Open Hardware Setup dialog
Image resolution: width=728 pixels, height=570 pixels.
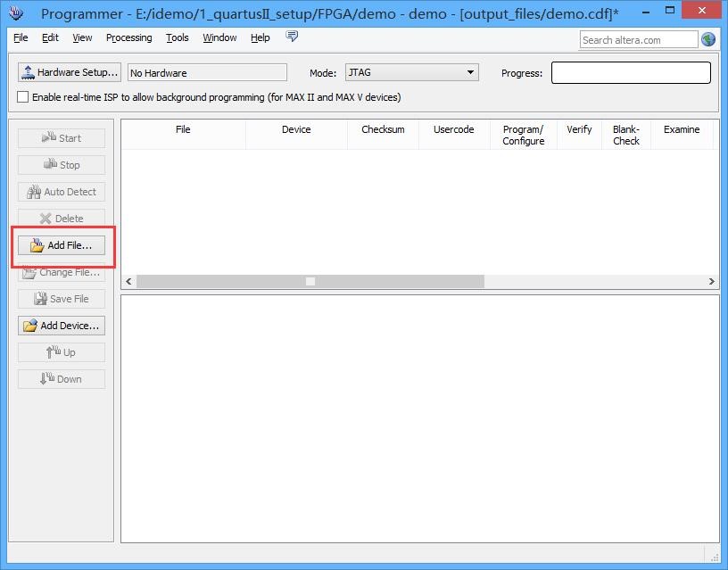click(69, 72)
